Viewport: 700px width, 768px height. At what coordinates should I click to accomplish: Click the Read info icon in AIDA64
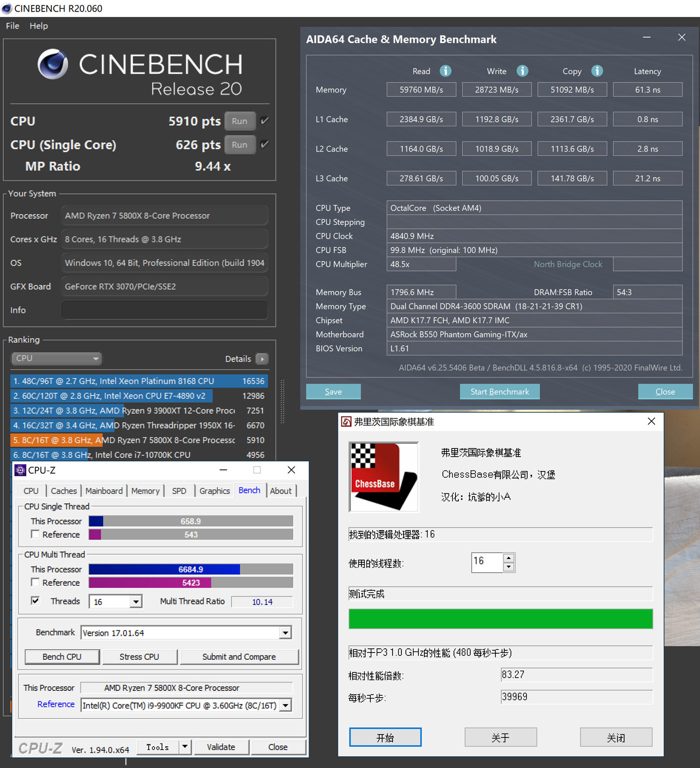click(446, 71)
